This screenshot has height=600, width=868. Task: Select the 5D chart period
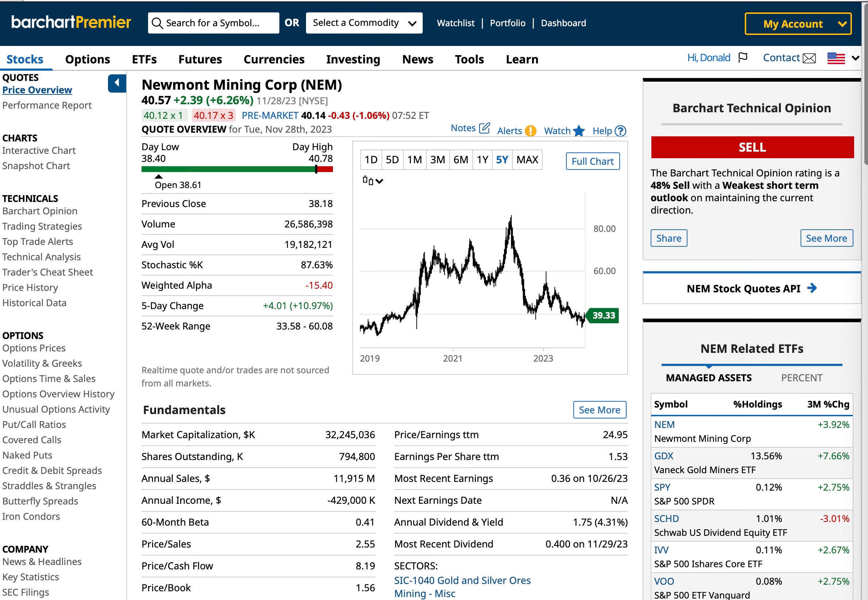click(x=392, y=160)
